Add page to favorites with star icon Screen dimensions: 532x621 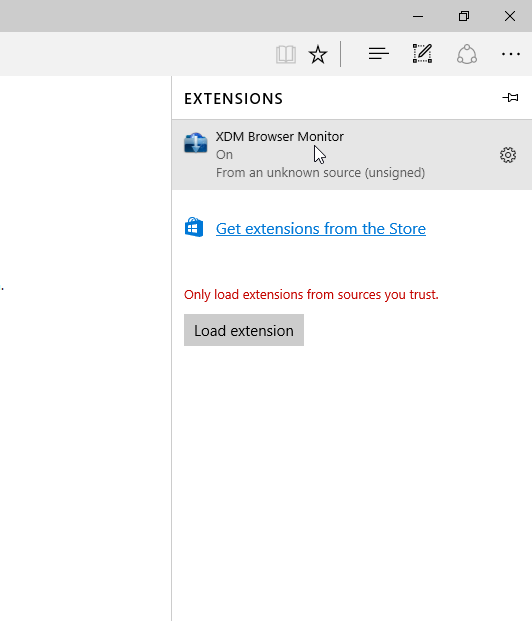[x=318, y=54]
